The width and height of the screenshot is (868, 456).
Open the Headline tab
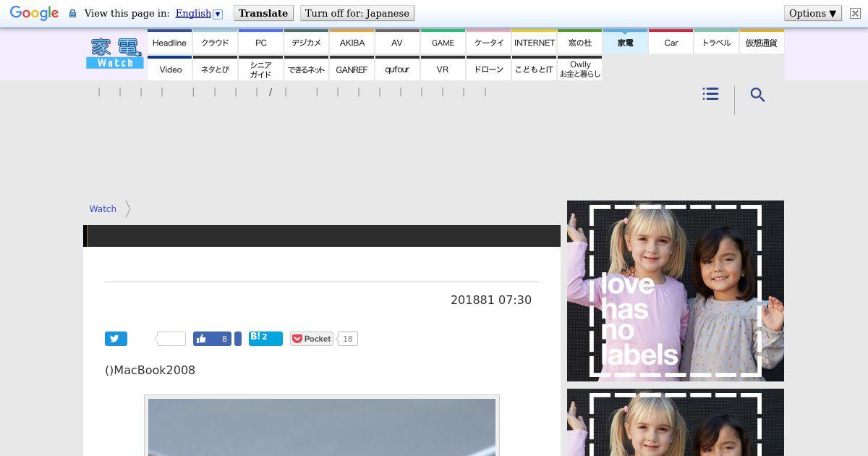pos(169,42)
